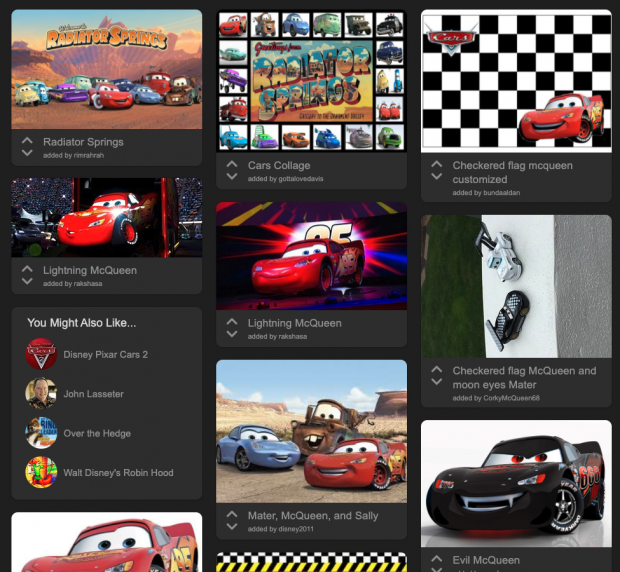The width and height of the screenshot is (620, 572).
Task: Open rakshasa link under stadium McQueen image
Action: click(87, 283)
